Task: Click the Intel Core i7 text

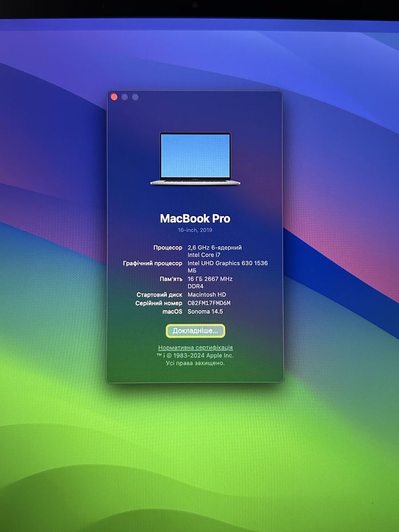Action: pos(204,255)
